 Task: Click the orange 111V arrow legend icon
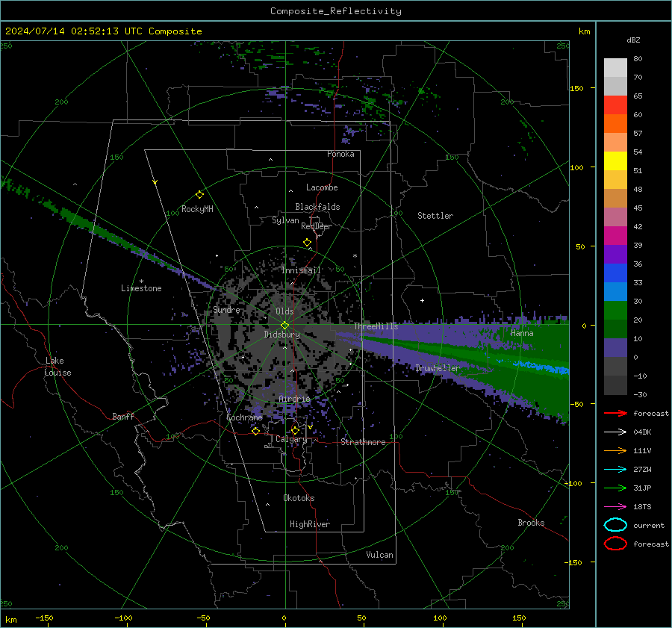tap(615, 450)
